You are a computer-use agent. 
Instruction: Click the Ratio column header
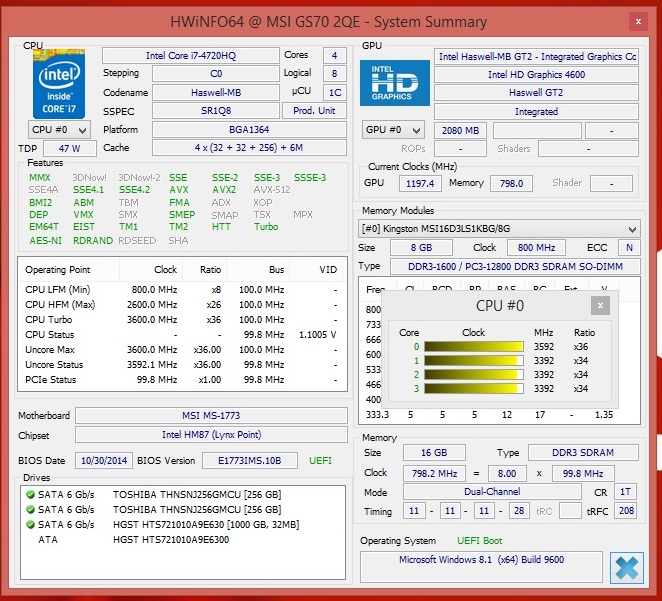pos(204,270)
